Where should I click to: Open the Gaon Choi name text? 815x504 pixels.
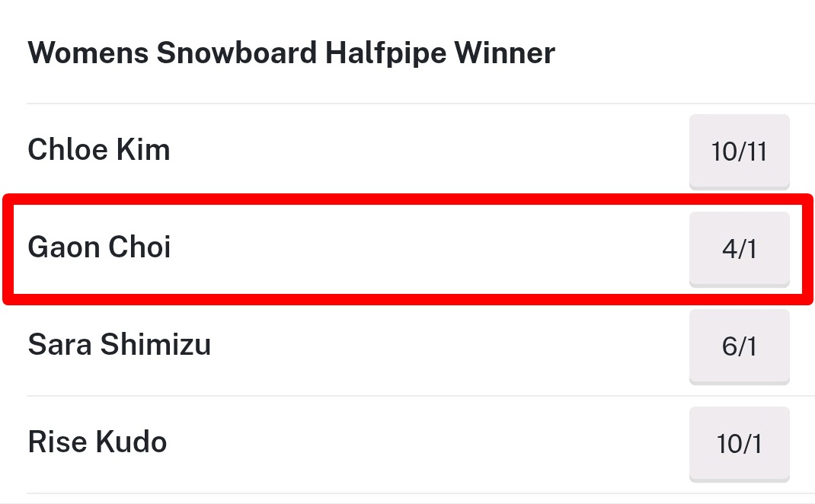pyautogui.click(x=99, y=247)
